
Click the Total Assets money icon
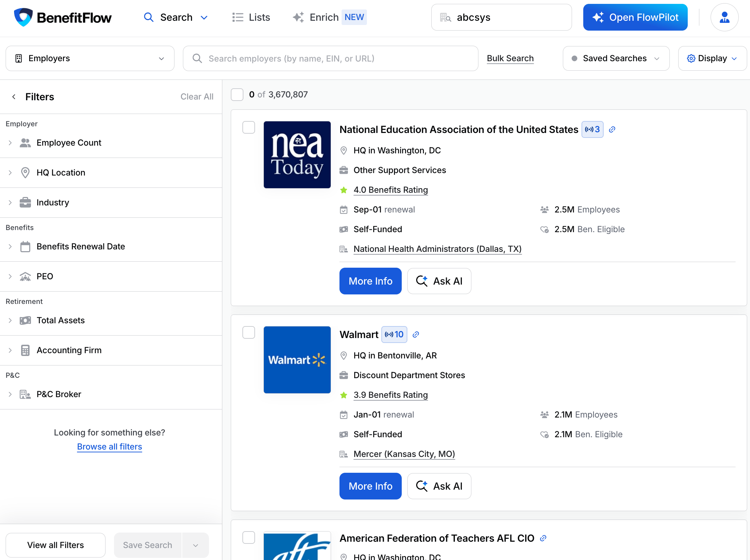click(x=25, y=320)
